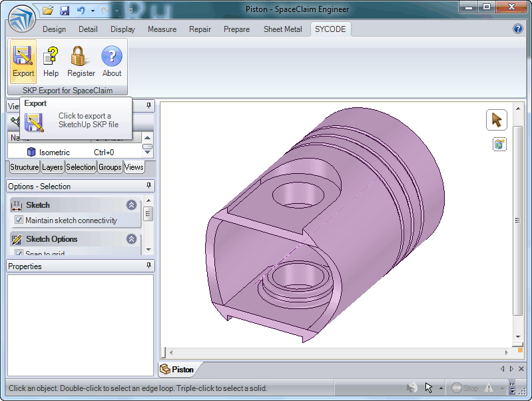Click the previous document tab arrow
Image resolution: width=532 pixels, height=401 pixels.
pyautogui.click(x=503, y=369)
